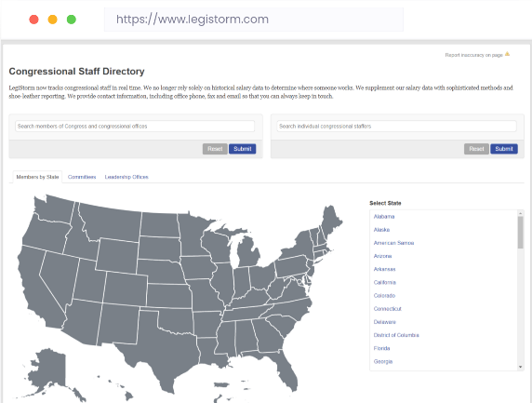This screenshot has width=532, height=403.
Task: Open the Leadership Offices tab
Action: tap(126, 177)
